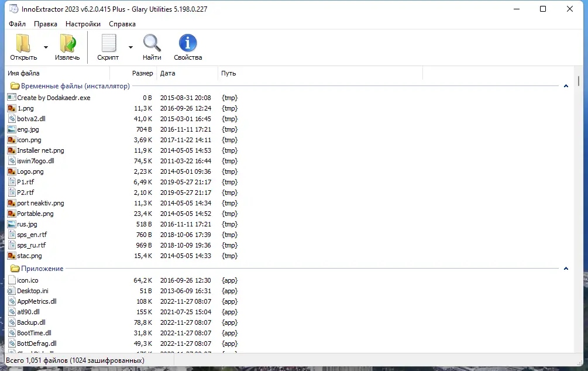Viewport: 588px width, 371px height.
Task: Select the port neaktiv.png file icon
Action: coord(12,203)
